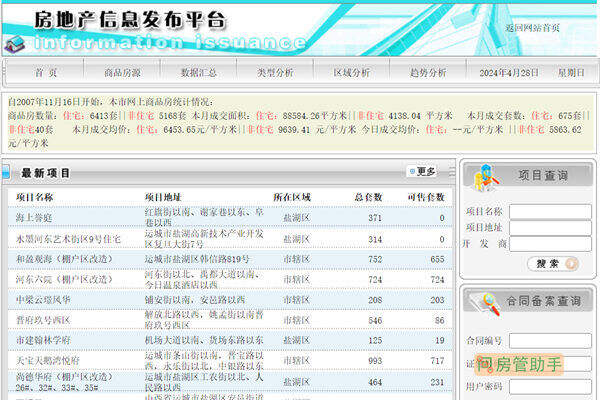Click the 合同备案查询 magnifier icon
Image resolution: width=600 pixels, height=400 pixels.
point(489,300)
